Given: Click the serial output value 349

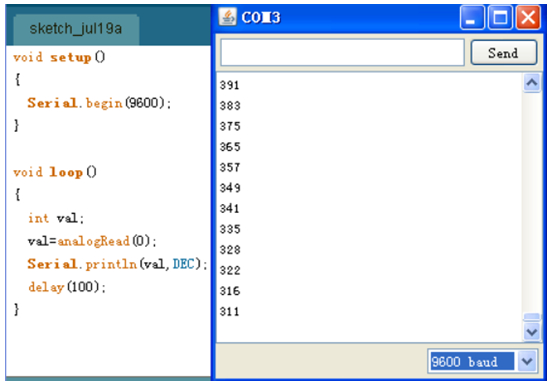Looking at the screenshot, I should pyautogui.click(x=230, y=188).
